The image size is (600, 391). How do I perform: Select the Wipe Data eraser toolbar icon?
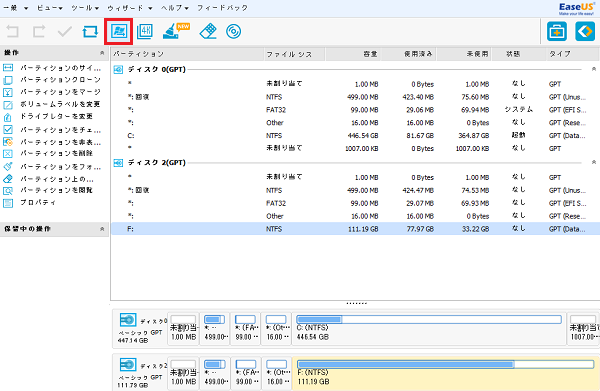pyautogui.click(x=209, y=31)
